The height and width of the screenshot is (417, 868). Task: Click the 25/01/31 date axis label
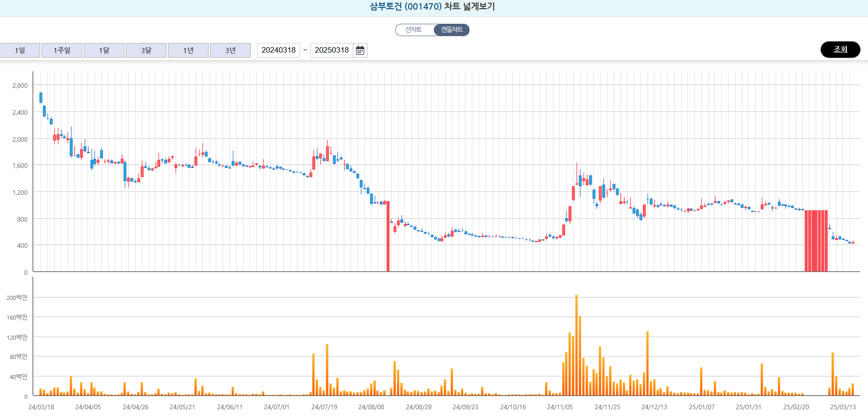[748, 407]
